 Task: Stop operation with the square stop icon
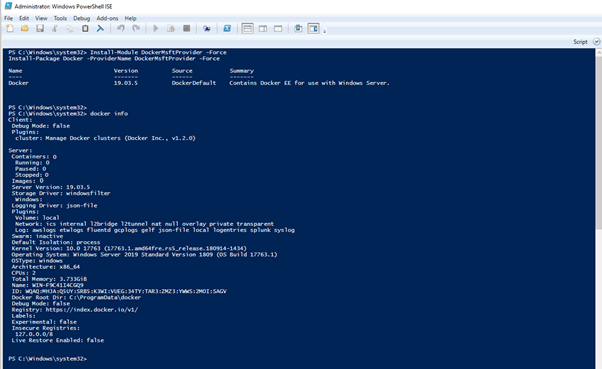(187, 28)
